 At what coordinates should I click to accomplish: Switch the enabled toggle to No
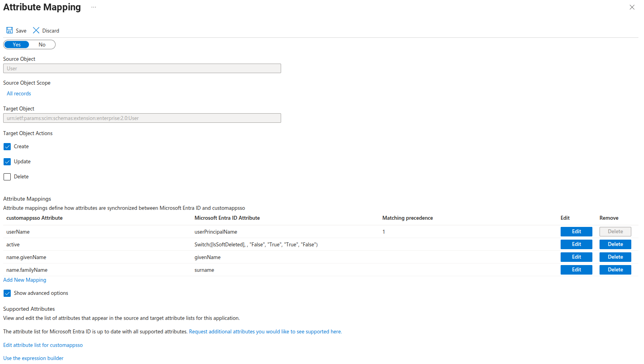pos(42,45)
